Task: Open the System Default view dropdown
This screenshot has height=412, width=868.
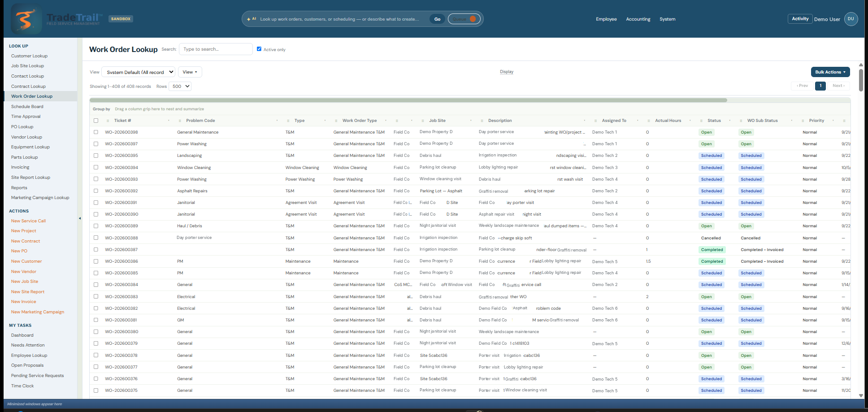Action: pos(139,72)
